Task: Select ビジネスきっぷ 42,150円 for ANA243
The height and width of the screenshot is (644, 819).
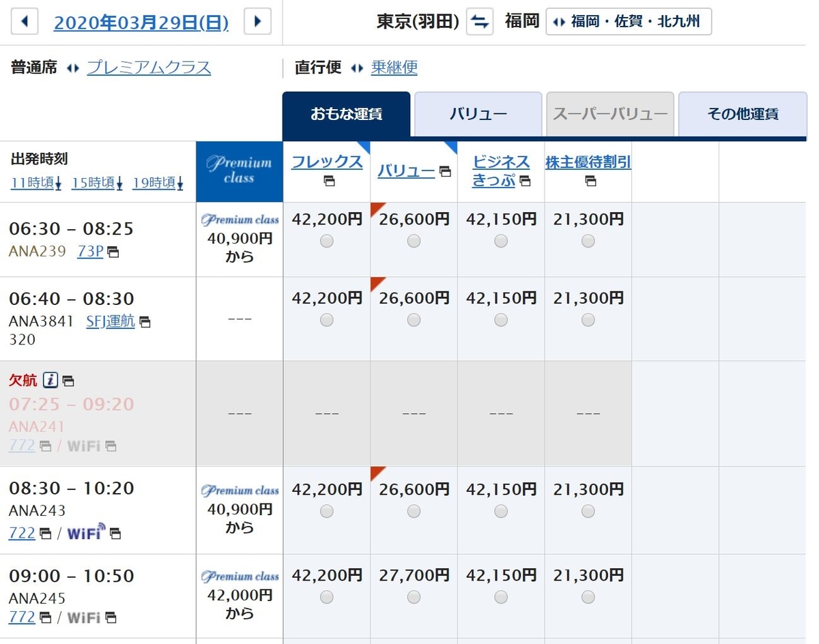Action: (x=501, y=511)
